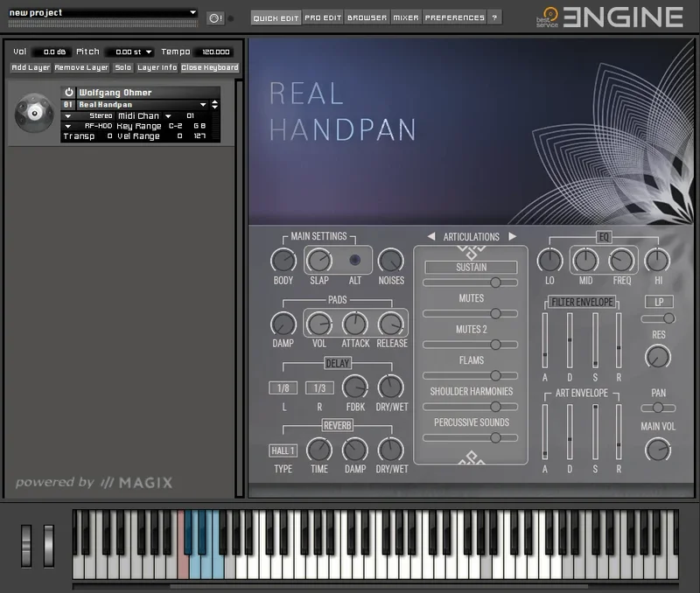Image resolution: width=700 pixels, height=593 pixels.
Task: Click the MAIN VOL knob
Action: coord(658,450)
